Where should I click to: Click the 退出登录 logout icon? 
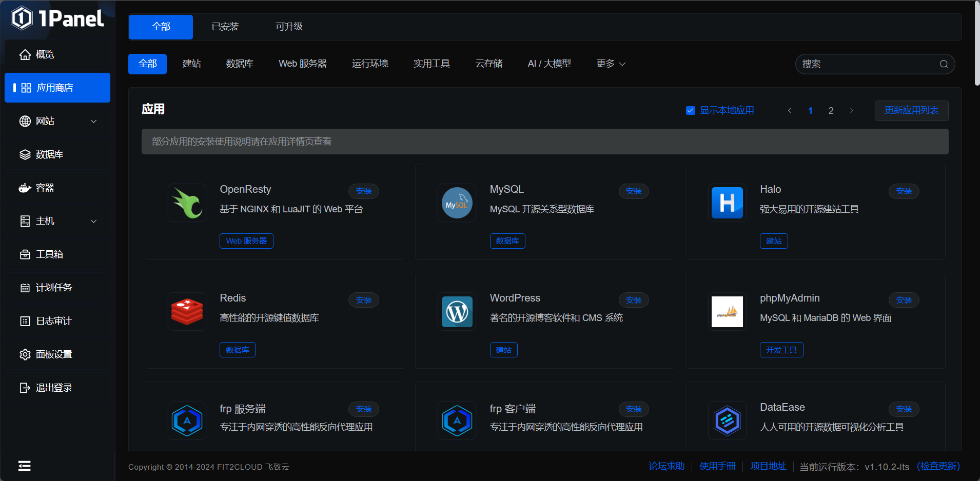[x=25, y=388]
